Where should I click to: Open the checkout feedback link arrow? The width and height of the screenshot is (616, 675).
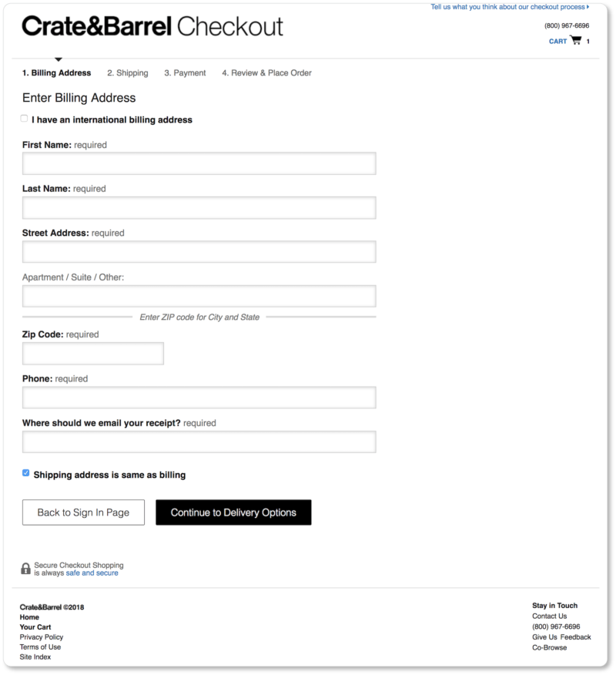[588, 7]
